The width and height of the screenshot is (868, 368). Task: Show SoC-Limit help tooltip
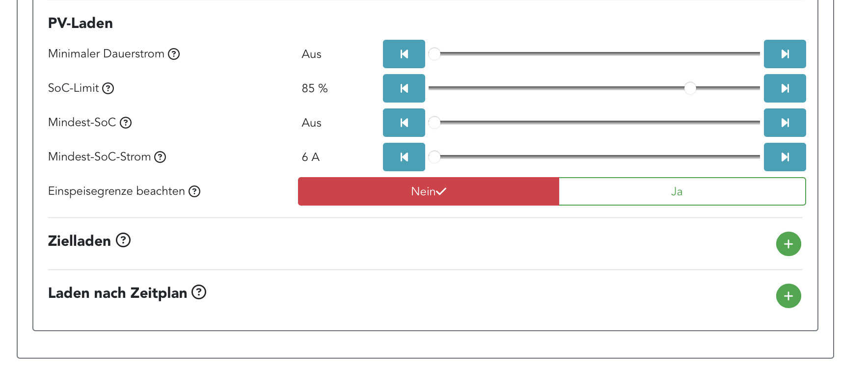[108, 88]
